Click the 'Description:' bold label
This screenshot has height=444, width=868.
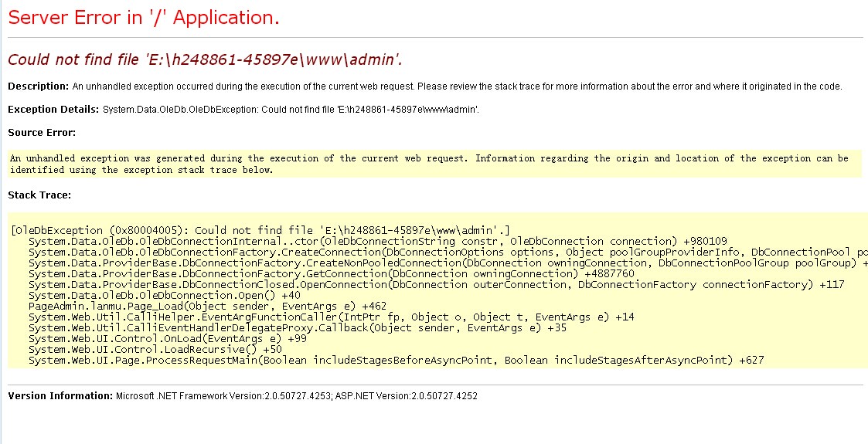tap(39, 86)
